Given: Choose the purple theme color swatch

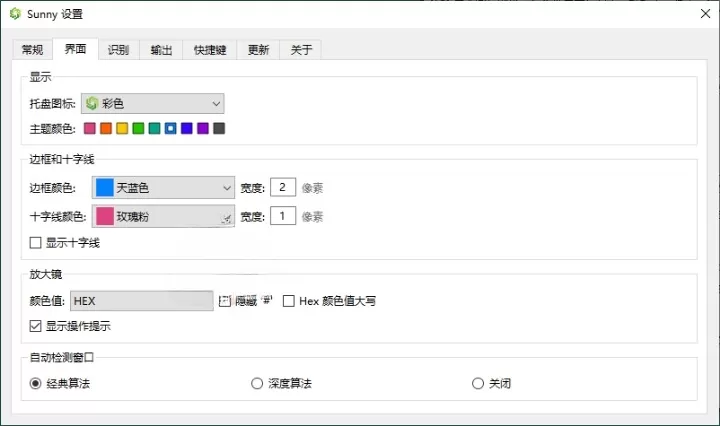Looking at the screenshot, I should click(202, 129).
